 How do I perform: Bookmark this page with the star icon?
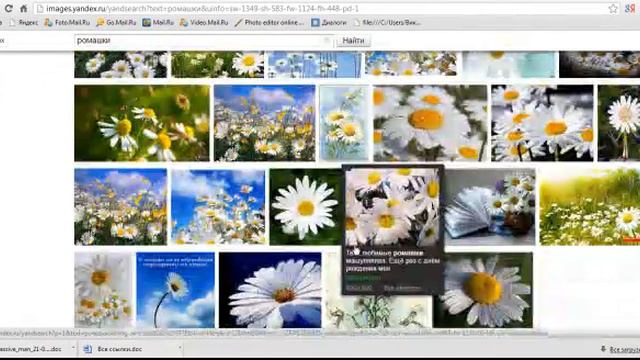point(613,9)
